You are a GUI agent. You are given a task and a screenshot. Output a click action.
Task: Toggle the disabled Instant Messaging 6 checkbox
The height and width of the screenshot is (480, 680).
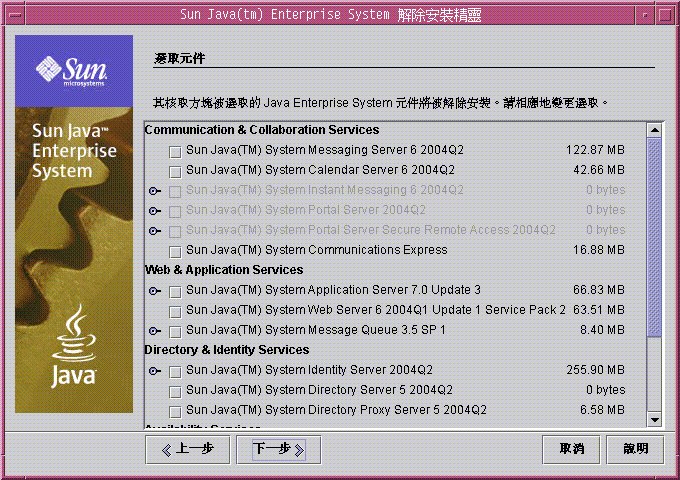coord(175,192)
